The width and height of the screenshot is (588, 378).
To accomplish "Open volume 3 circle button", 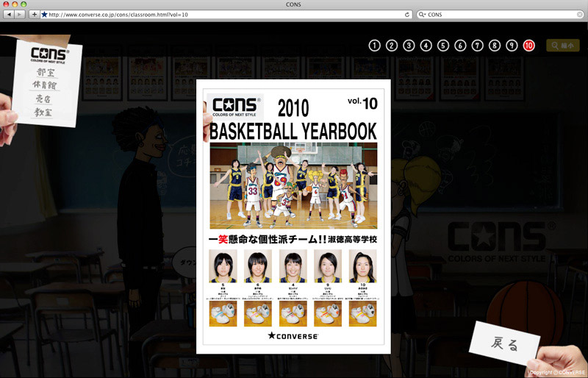I will coord(409,46).
